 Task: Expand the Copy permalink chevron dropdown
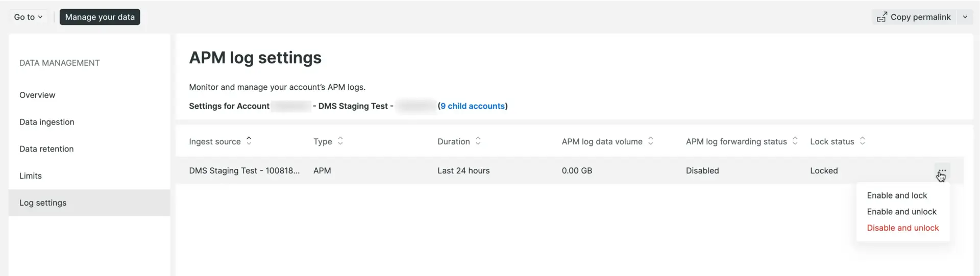pos(965,17)
